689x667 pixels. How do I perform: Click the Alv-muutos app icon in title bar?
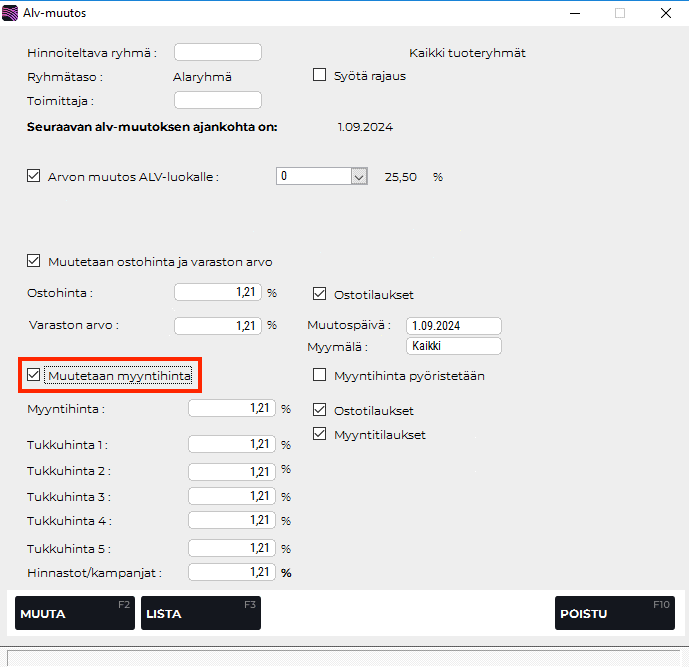point(11,13)
